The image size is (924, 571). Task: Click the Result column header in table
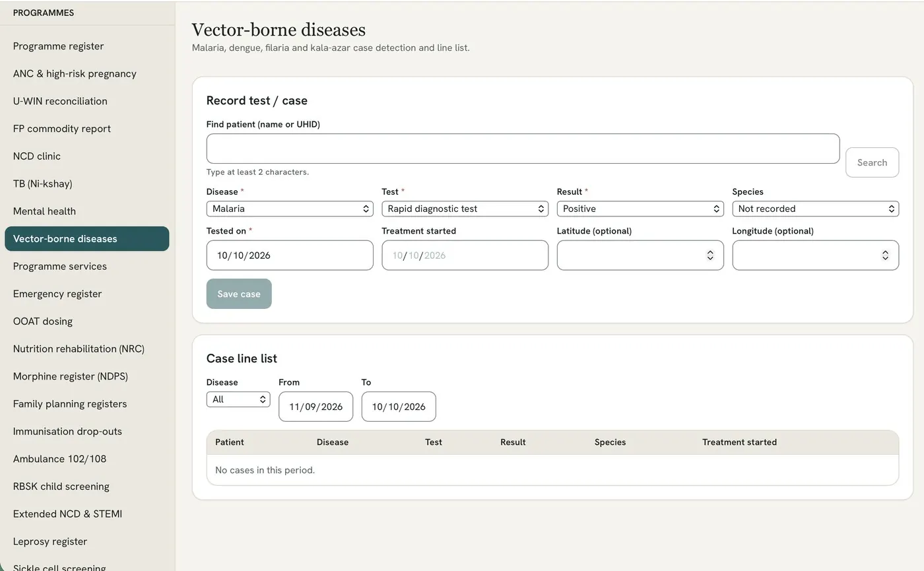[513, 442]
